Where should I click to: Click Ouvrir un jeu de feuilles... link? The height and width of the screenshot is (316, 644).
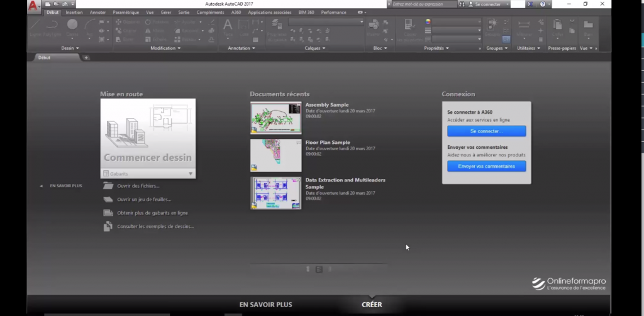144,199
